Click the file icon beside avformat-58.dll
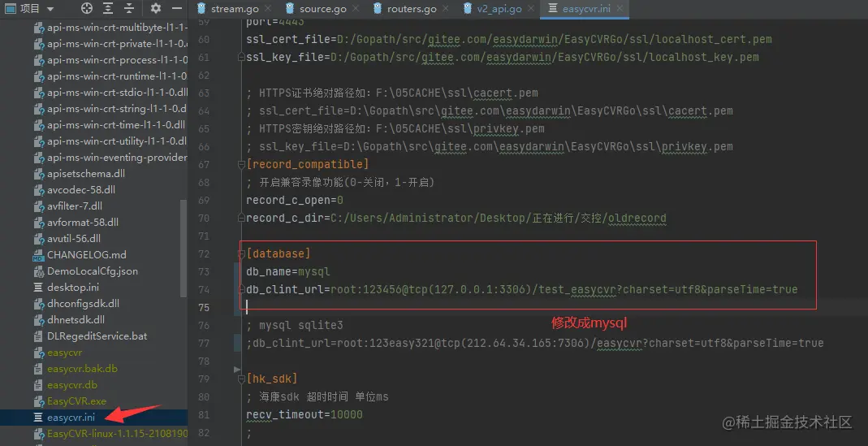Image resolution: width=868 pixels, height=446 pixels. pyautogui.click(x=38, y=223)
